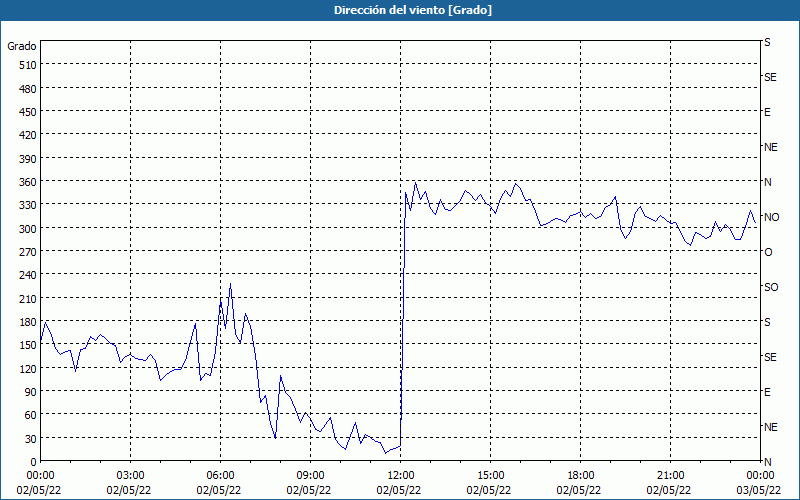Click the 03:00 time axis label
Image resolution: width=800 pixels, height=500 pixels.
(x=131, y=476)
